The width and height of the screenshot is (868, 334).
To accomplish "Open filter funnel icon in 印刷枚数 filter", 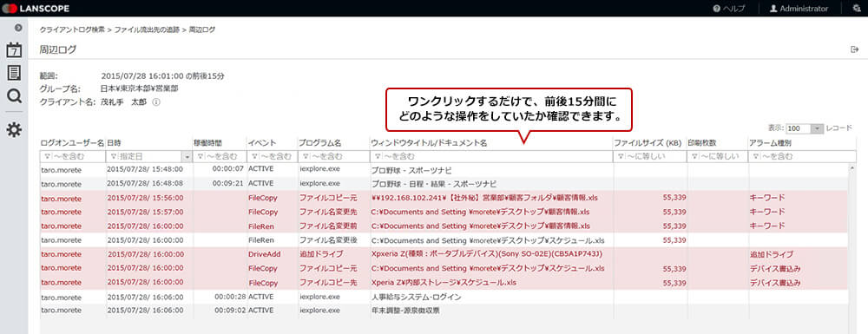I will pos(694,157).
